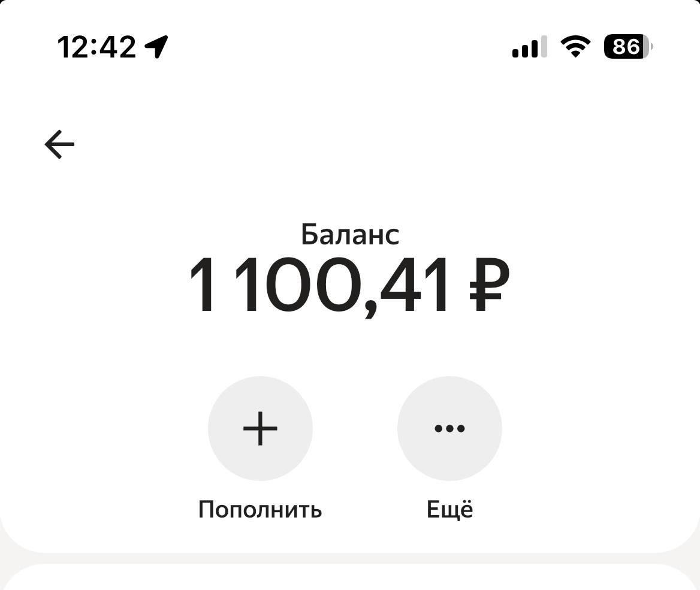Tap the card panel at screen bottom
Screen dimensions: 700x590
point(350,577)
